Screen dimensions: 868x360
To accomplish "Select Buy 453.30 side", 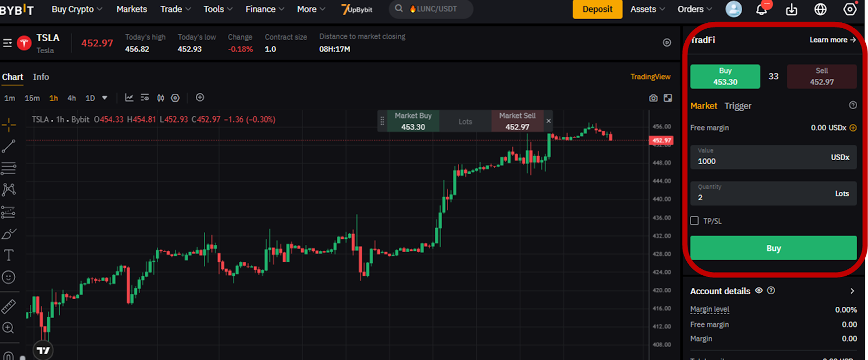I will (x=725, y=77).
